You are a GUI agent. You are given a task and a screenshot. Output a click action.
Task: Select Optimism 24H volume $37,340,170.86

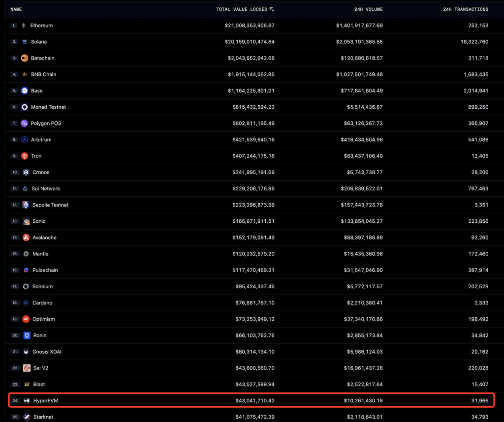click(x=363, y=319)
